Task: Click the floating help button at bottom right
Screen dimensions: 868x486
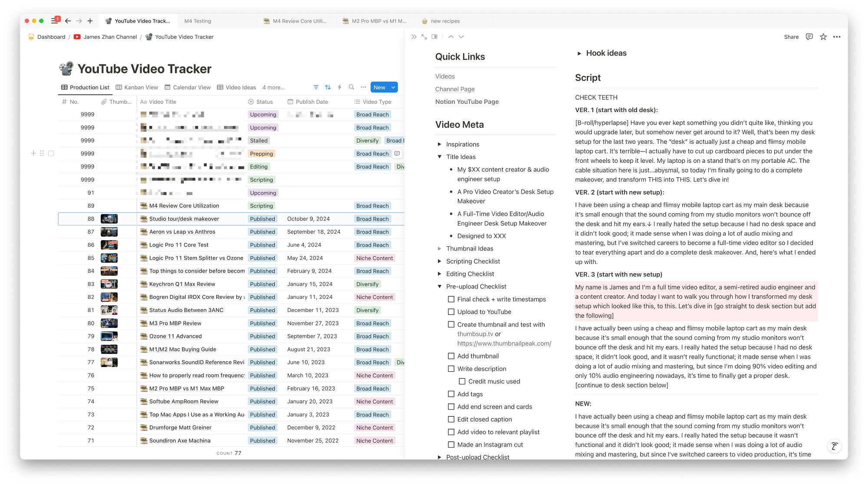Action: [x=834, y=446]
